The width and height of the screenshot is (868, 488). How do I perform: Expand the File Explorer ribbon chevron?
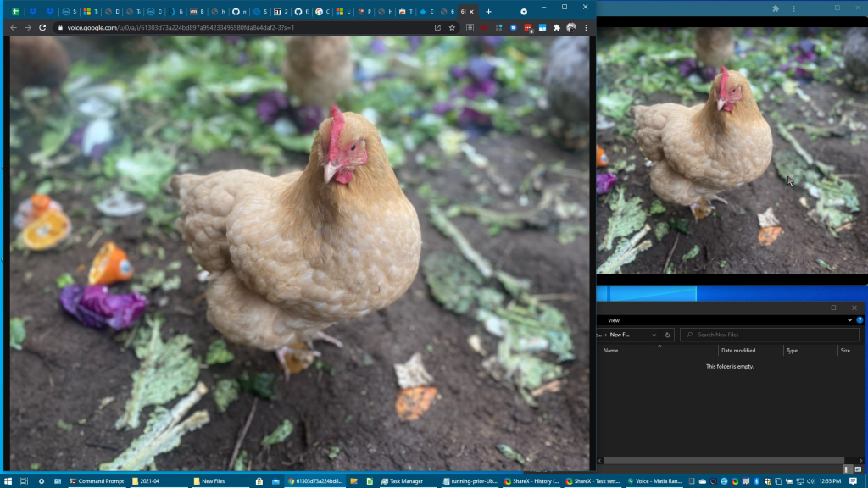[x=849, y=319]
